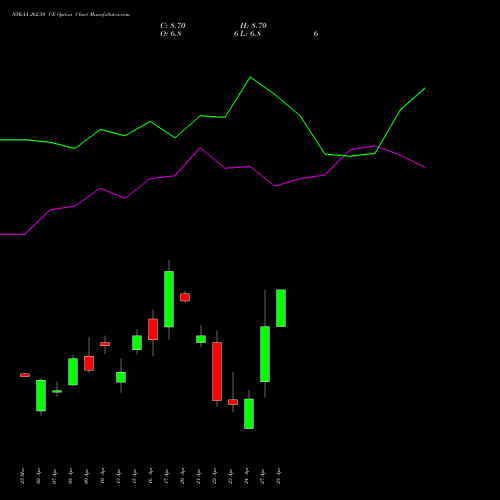The height and width of the screenshot is (500, 500).
Task: Click the green candlestick for 27 Apr
Action: [265, 354]
